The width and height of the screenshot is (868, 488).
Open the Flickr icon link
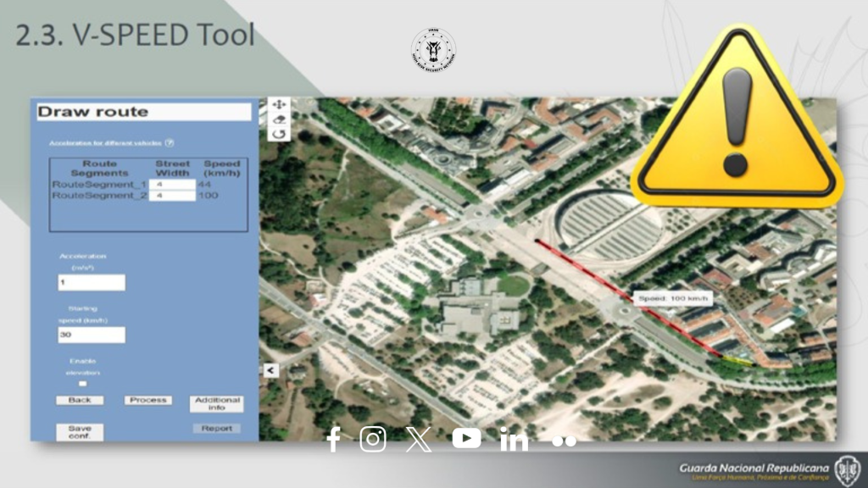(x=564, y=441)
